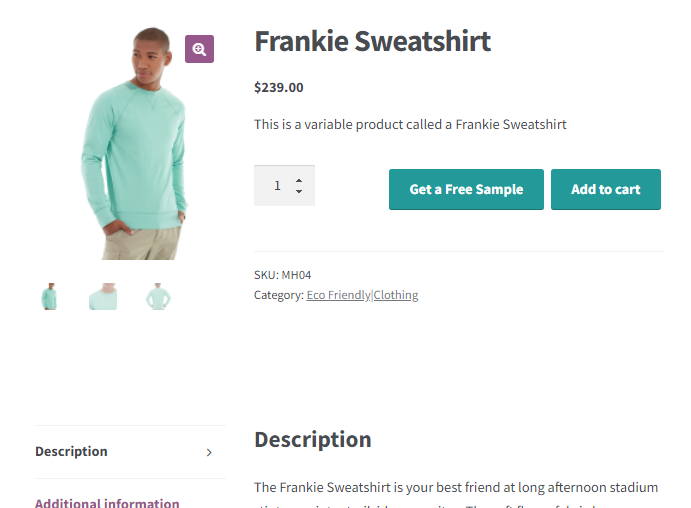
Task: Click the Description section heading
Action: pos(312,439)
